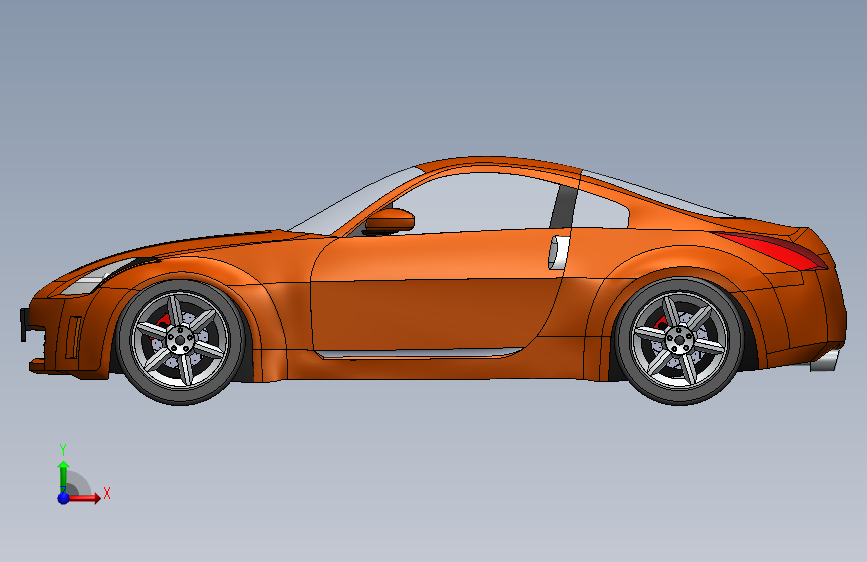The image size is (867, 562).
Task: Select the silver door handle
Action: (x=558, y=252)
